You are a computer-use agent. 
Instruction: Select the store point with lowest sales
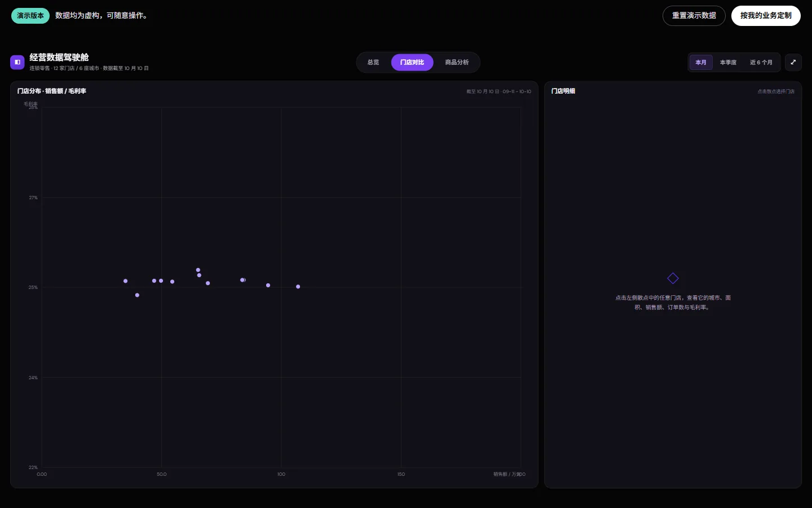coord(125,281)
